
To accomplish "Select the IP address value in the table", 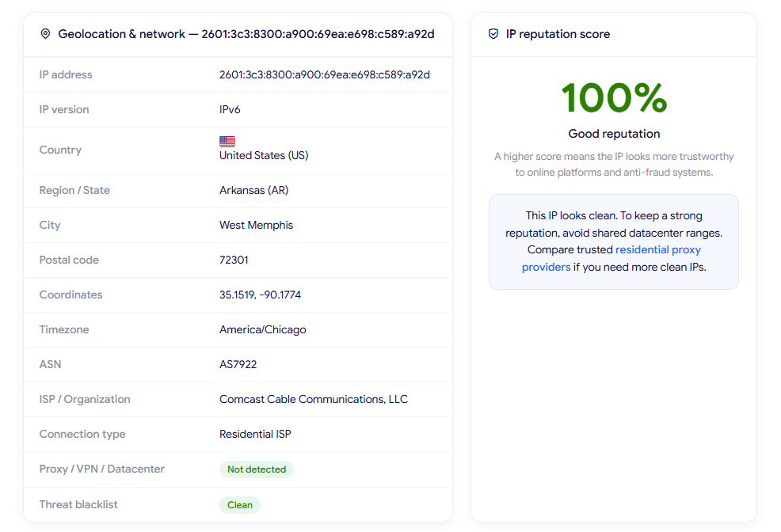I will coord(324,74).
